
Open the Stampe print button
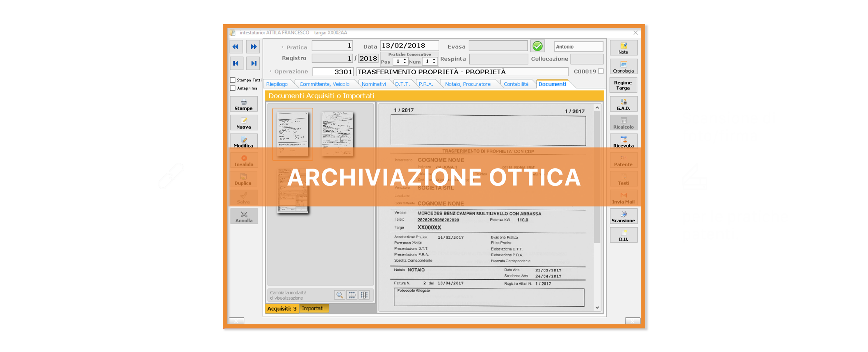(x=244, y=104)
